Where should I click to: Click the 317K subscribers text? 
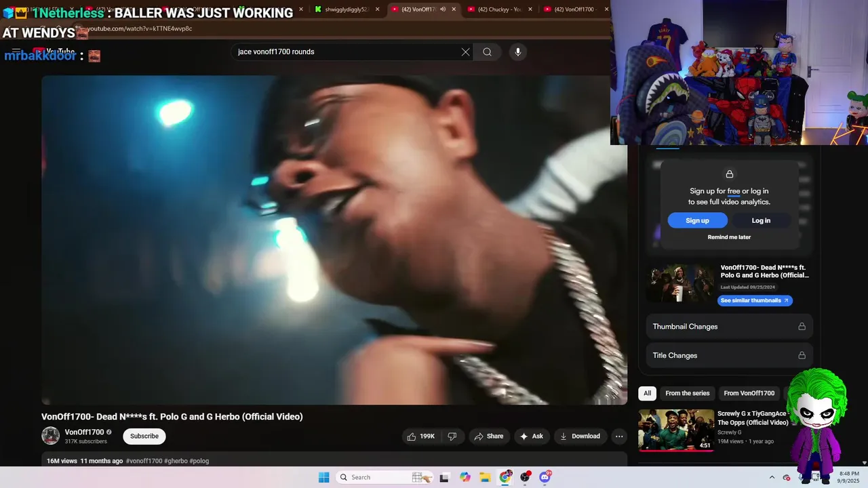click(x=86, y=441)
